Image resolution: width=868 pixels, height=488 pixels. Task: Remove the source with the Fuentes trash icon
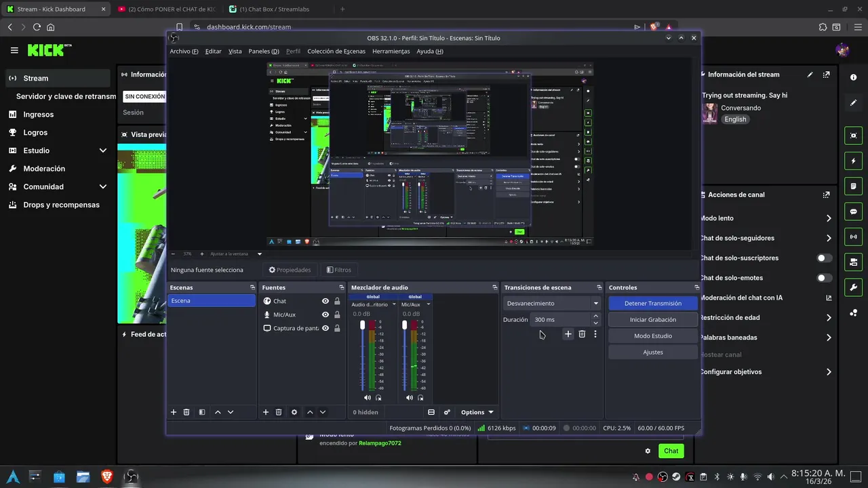(x=279, y=412)
